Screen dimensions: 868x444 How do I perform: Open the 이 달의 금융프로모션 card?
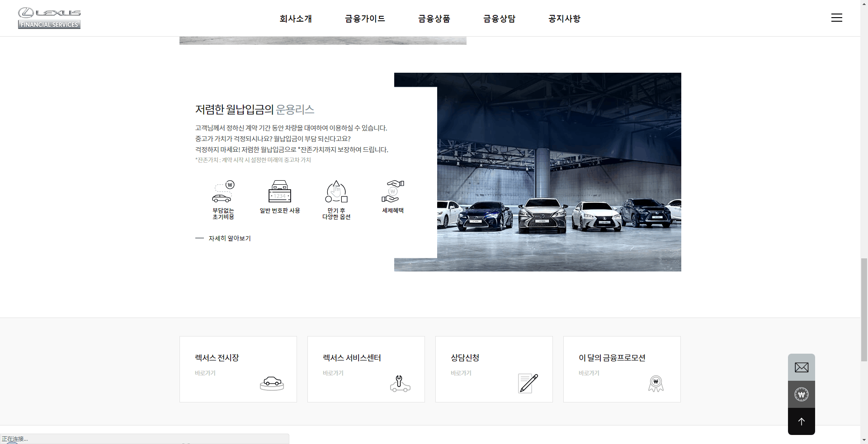[x=622, y=369]
